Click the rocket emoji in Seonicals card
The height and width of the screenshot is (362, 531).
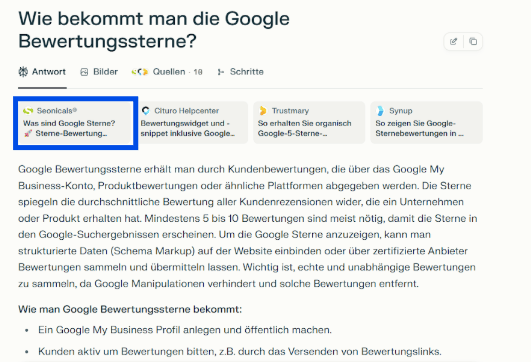click(x=28, y=133)
